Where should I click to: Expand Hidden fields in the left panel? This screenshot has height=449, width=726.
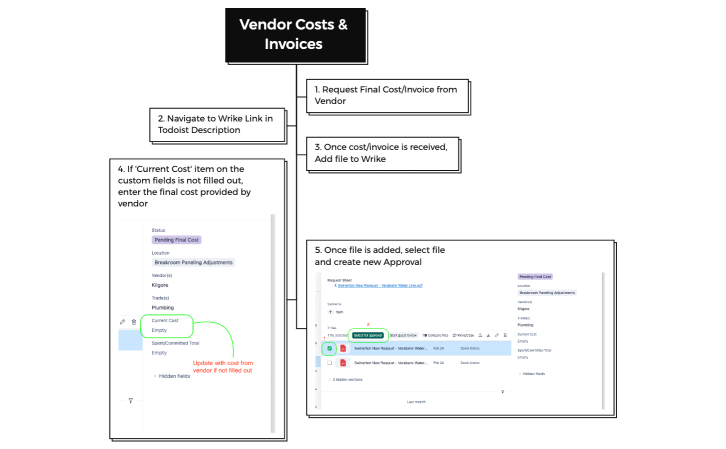170,376
